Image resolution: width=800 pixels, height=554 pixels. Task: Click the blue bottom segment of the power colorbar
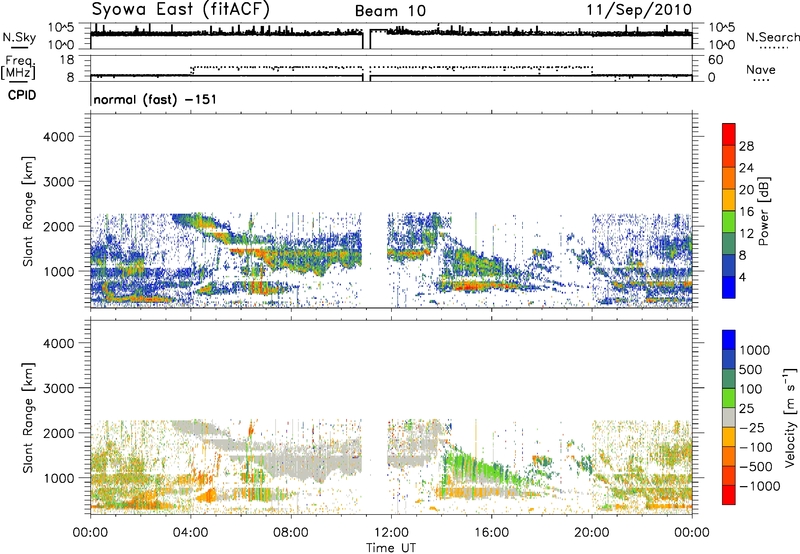(x=729, y=287)
